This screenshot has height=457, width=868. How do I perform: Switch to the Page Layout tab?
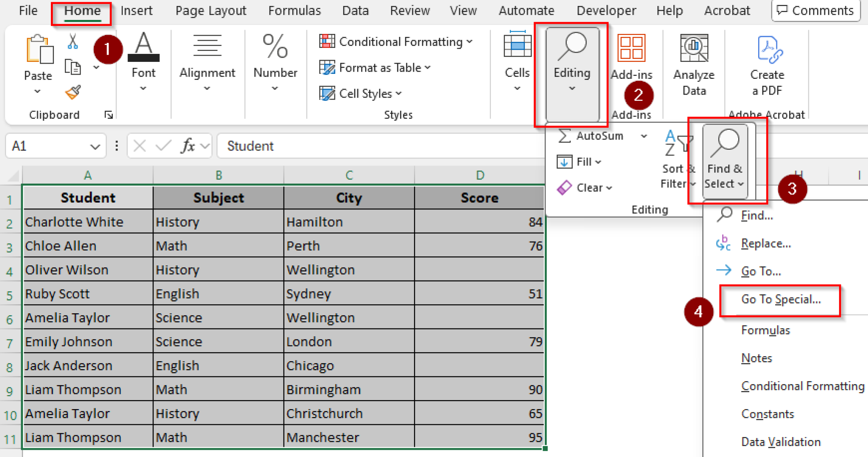(211, 11)
